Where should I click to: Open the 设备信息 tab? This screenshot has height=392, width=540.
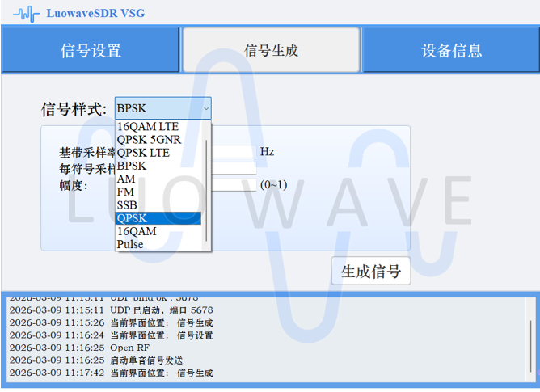point(451,51)
